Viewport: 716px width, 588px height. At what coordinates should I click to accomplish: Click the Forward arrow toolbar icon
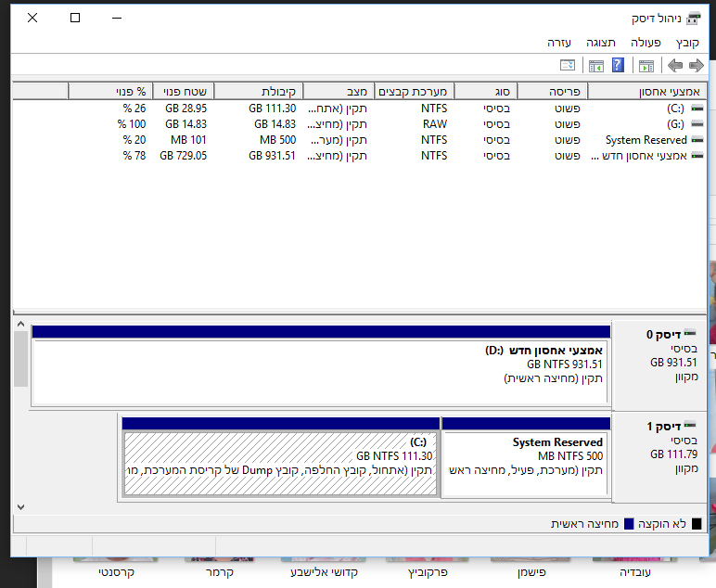[x=697, y=66]
